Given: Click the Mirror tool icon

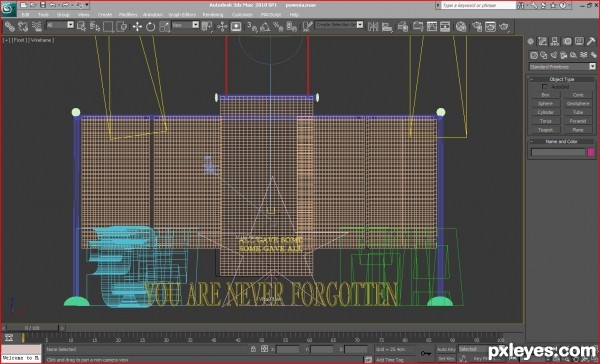Looking at the screenshot, I should [373, 26].
